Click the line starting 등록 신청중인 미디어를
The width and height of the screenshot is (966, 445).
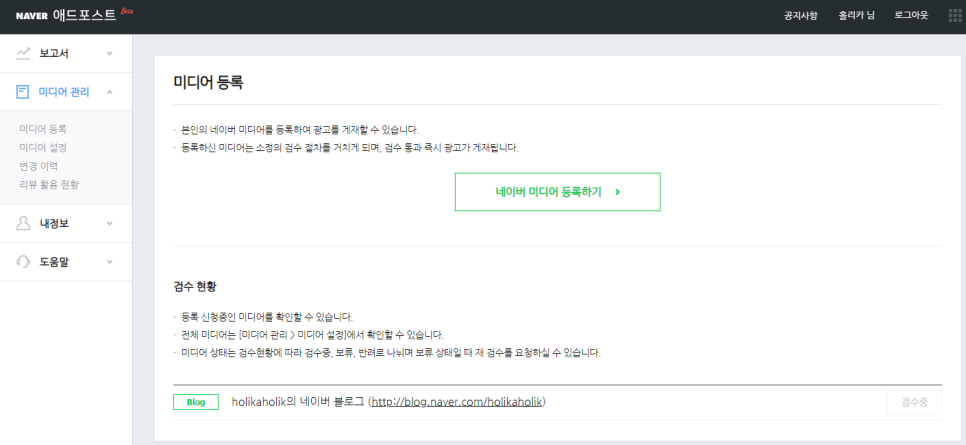267,317
